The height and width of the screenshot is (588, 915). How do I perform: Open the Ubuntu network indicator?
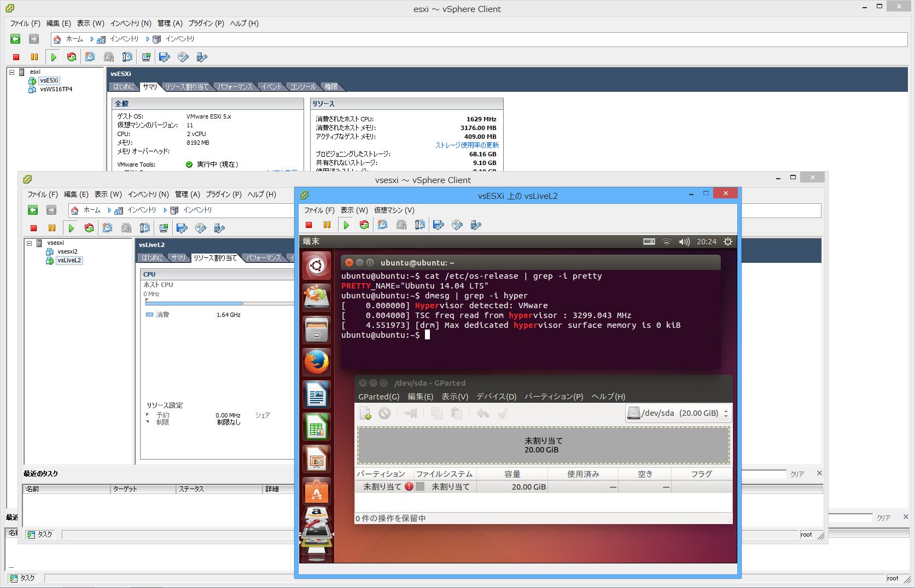click(x=667, y=242)
